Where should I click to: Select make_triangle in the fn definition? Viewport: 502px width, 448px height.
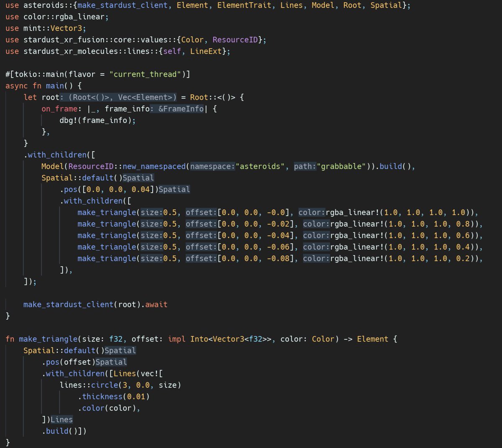(x=48, y=339)
